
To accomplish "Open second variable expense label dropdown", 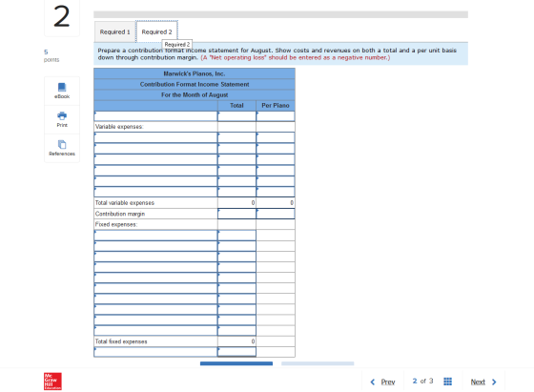I will tap(155, 149).
